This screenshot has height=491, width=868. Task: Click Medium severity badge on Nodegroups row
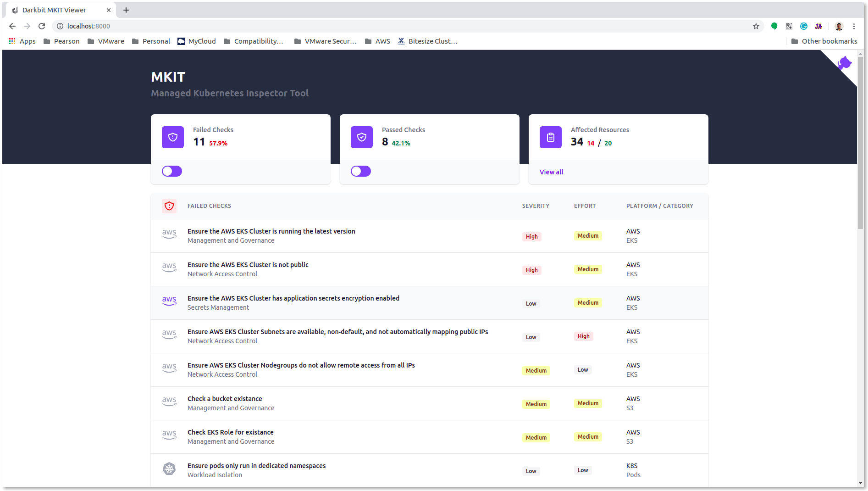click(x=536, y=370)
